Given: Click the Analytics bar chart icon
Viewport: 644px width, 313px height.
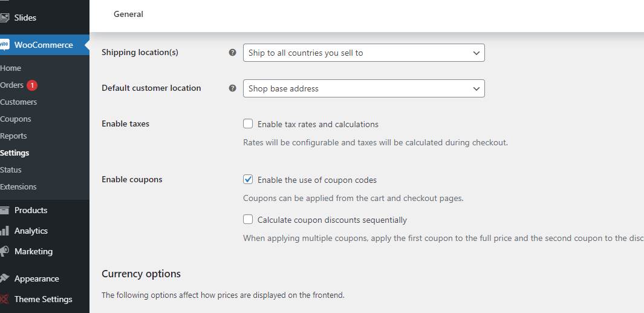Looking at the screenshot, I should coord(4,231).
